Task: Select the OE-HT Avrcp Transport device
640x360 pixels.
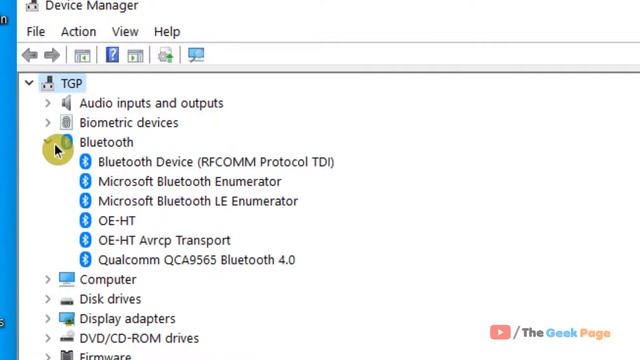Action: [x=164, y=240]
